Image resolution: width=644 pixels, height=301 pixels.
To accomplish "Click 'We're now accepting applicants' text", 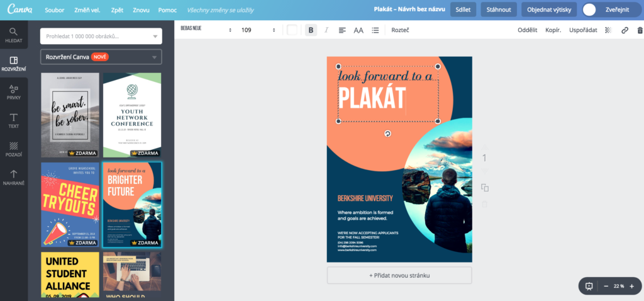I will [x=367, y=236].
